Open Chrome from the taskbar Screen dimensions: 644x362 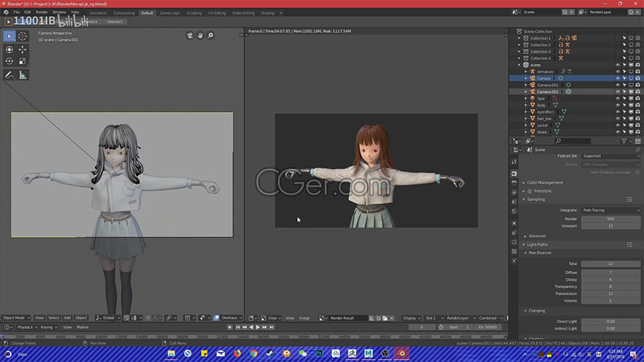point(254,353)
